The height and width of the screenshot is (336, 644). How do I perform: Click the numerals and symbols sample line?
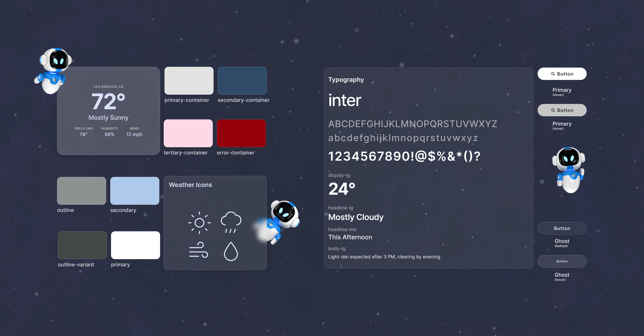point(404,156)
